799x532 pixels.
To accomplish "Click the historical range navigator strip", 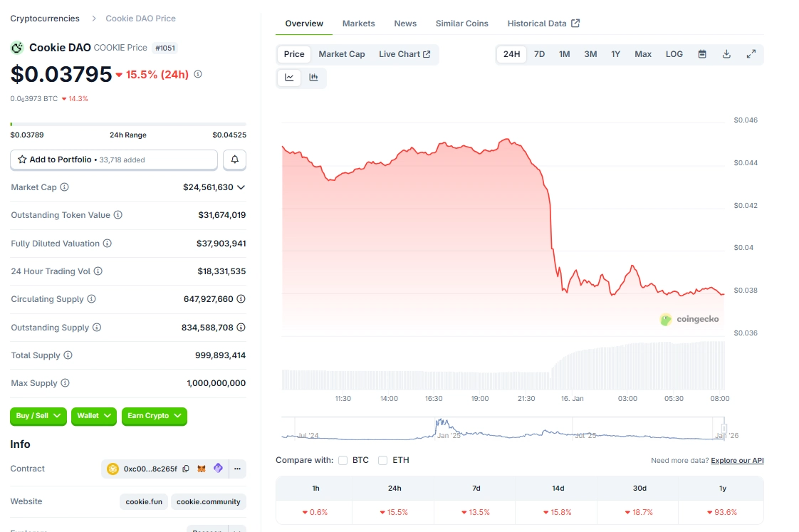I will [503, 429].
